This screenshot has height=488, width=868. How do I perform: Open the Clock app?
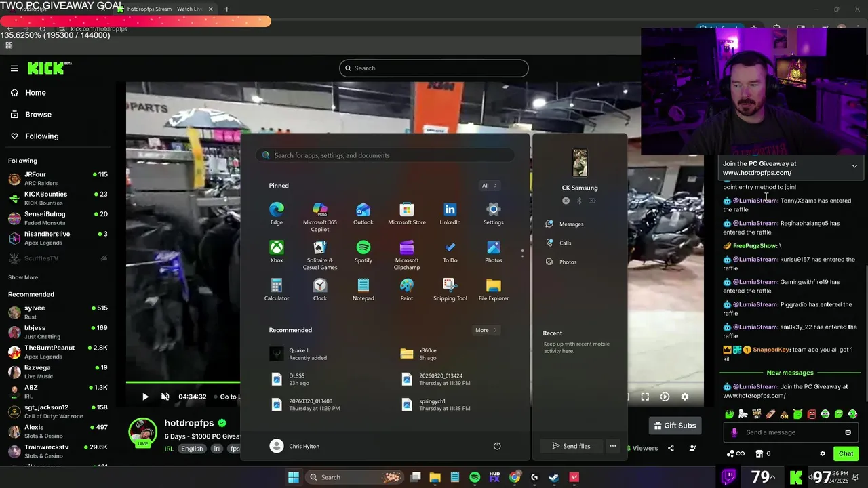tap(320, 289)
